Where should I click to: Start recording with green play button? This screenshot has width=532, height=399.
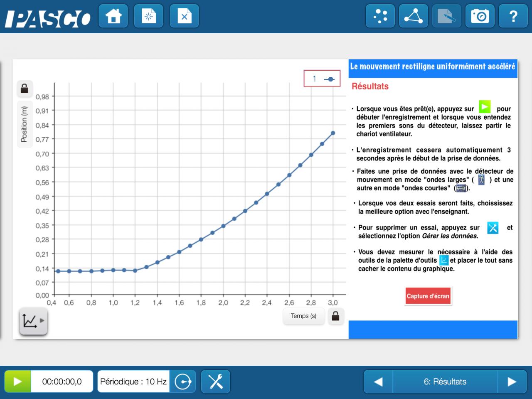pos(17,382)
